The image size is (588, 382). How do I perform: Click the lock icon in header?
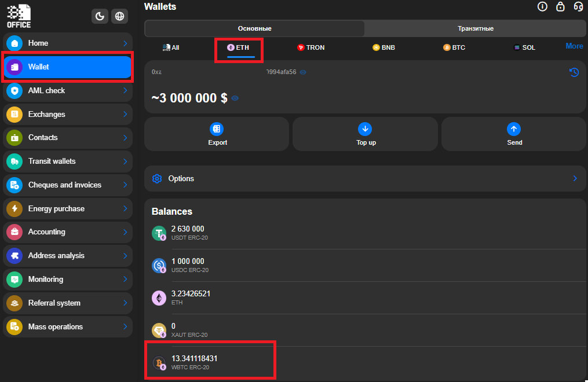pos(560,6)
